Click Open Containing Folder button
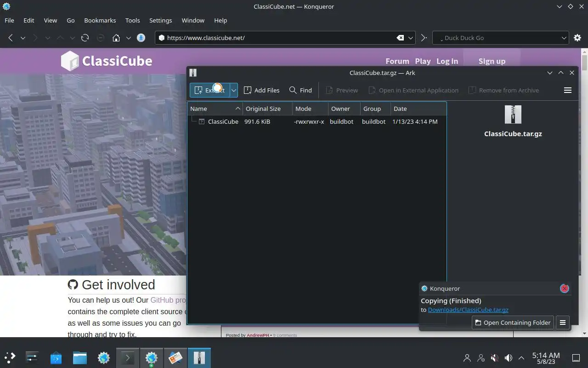Screen dimensions: 588x368 pos(513,322)
